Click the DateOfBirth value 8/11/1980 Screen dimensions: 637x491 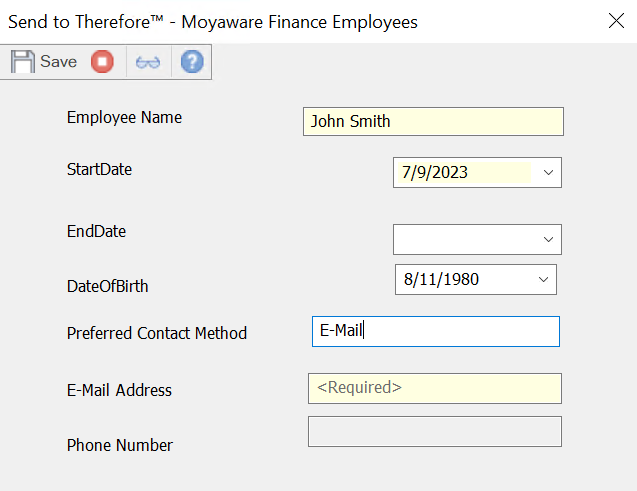click(441, 279)
